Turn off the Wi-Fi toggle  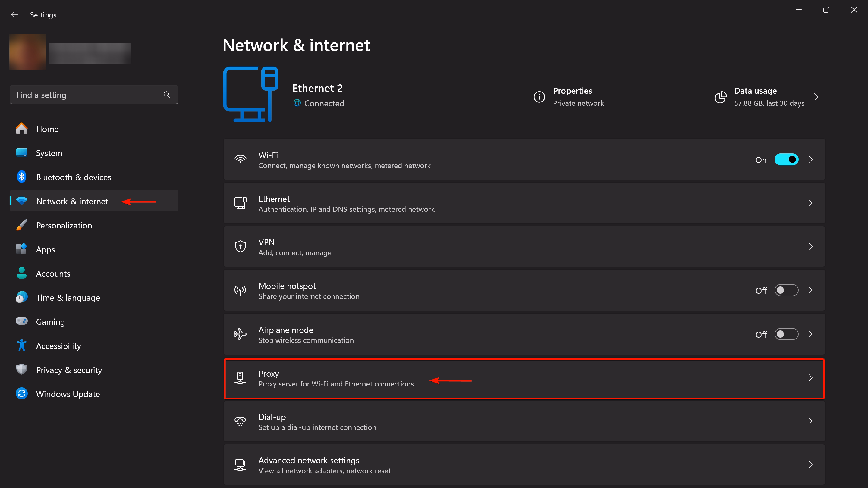click(x=786, y=160)
